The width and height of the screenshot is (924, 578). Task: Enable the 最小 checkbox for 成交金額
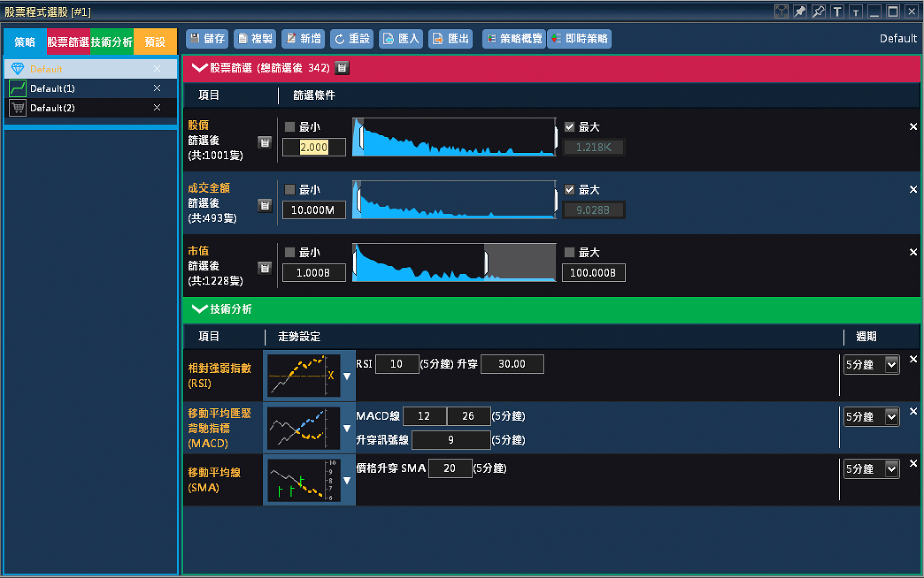[290, 189]
